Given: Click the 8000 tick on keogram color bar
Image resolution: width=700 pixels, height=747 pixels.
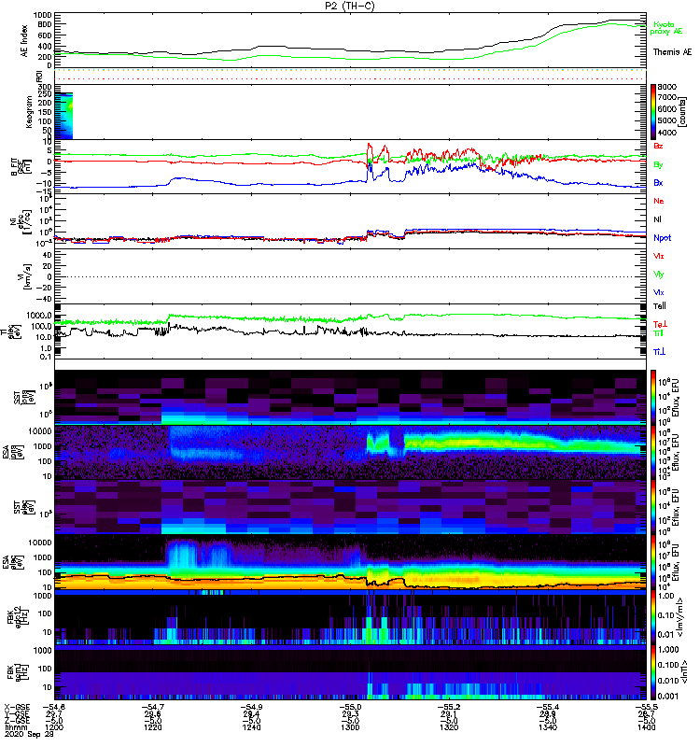Looking at the screenshot, I should [667, 87].
